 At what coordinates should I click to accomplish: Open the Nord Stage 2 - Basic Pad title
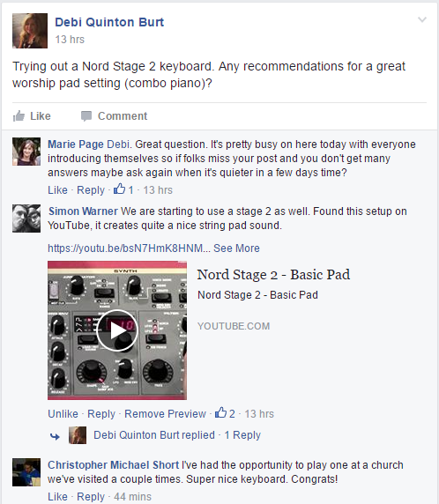pyautogui.click(x=273, y=275)
